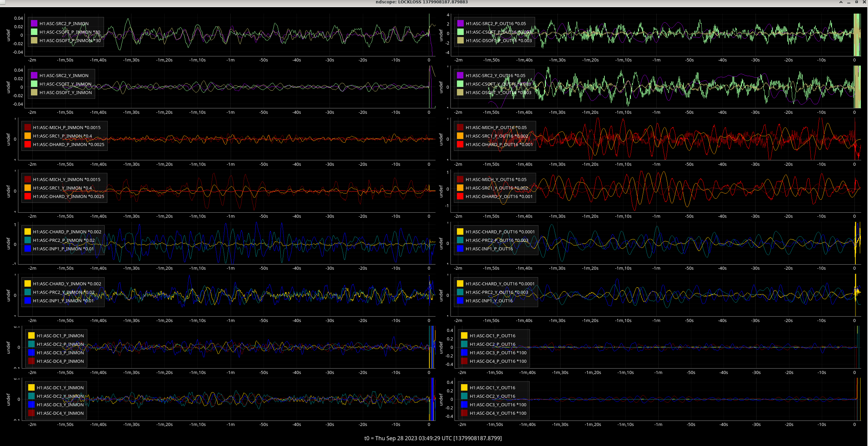Image resolution: width=868 pixels, height=446 pixels.
Task: Select the H1:ASC-PRC2_P_INMON *0.02 legend label
Action: tap(64, 240)
